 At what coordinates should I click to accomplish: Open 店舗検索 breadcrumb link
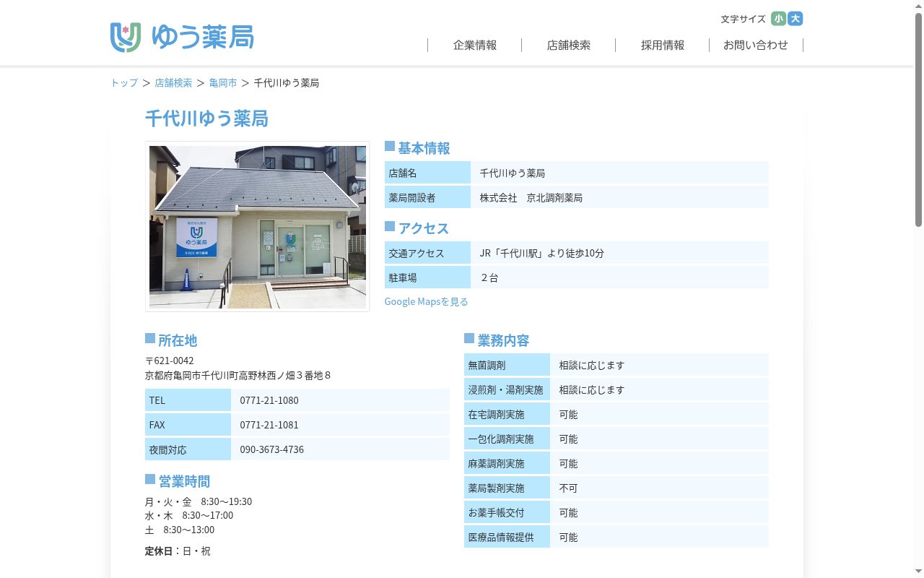click(173, 83)
